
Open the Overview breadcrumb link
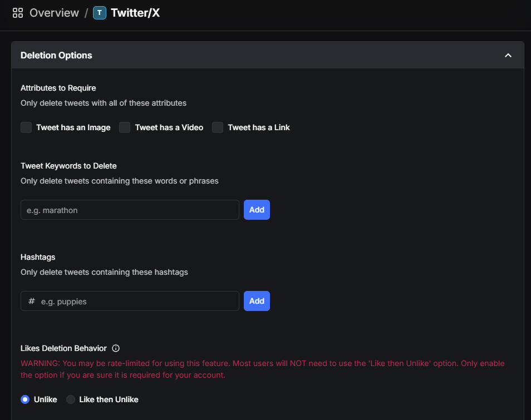point(54,13)
